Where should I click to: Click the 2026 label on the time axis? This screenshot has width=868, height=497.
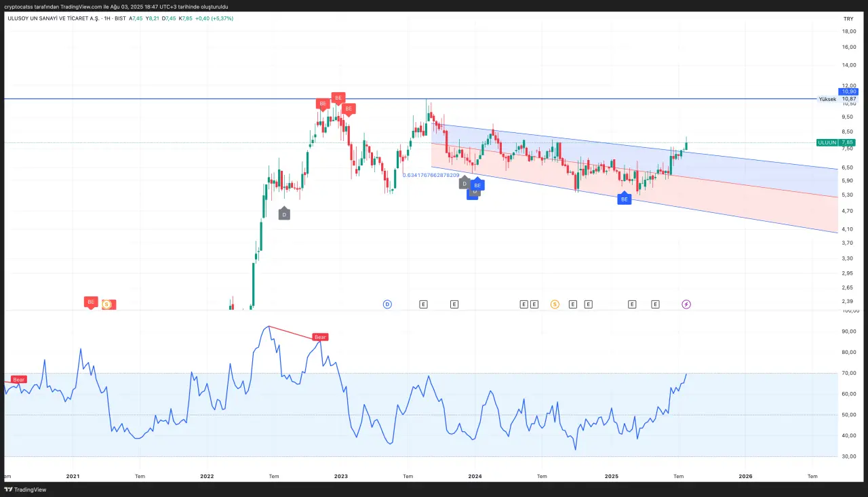coord(745,477)
